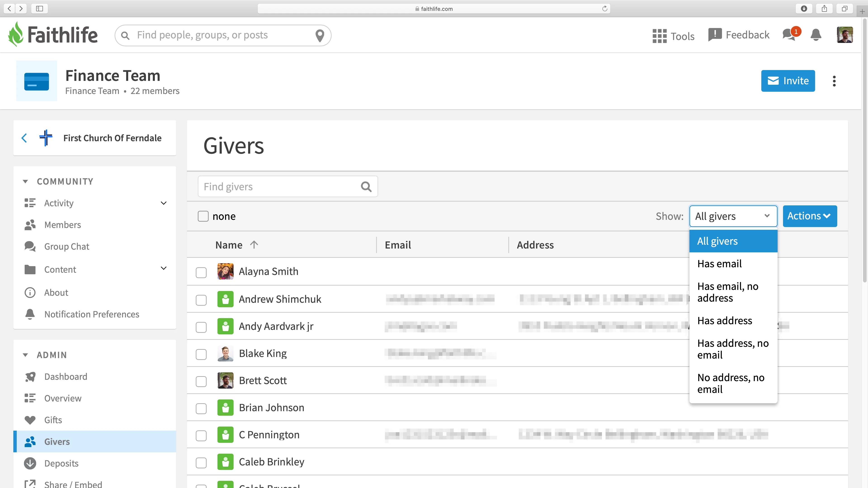Toggle the select-all 'none' checkbox

point(203,216)
